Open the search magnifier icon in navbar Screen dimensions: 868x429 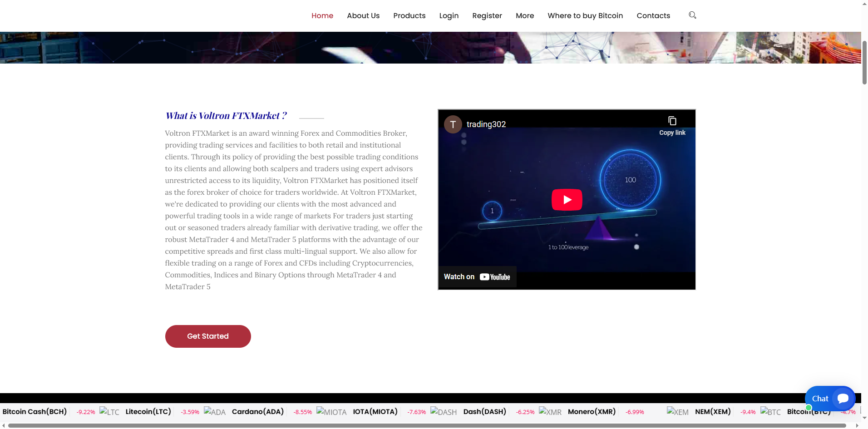point(692,15)
